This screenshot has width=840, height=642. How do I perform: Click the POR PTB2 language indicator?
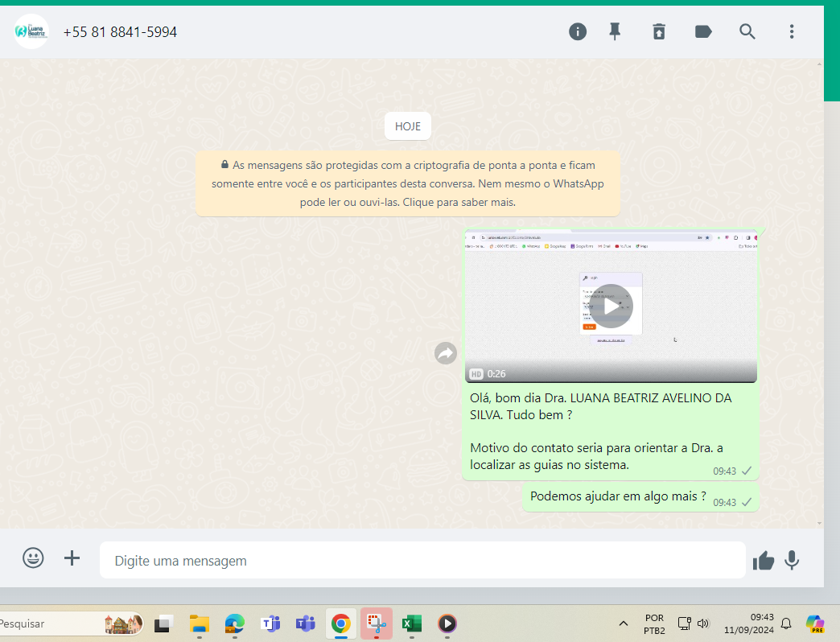[x=654, y=623]
